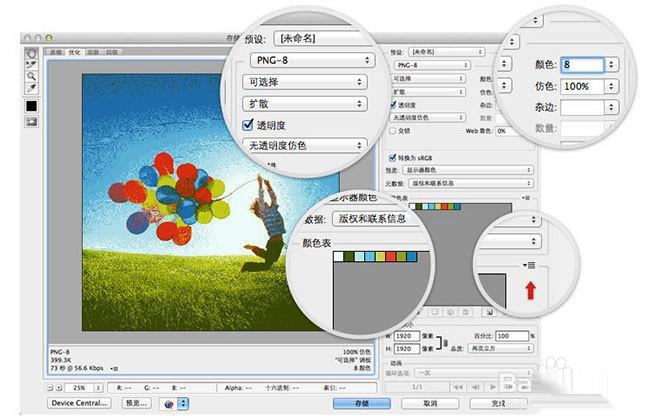Open the 元数据 版权和联系信息 dropdown
Viewport: 650px width, 416px height.
click(x=471, y=183)
